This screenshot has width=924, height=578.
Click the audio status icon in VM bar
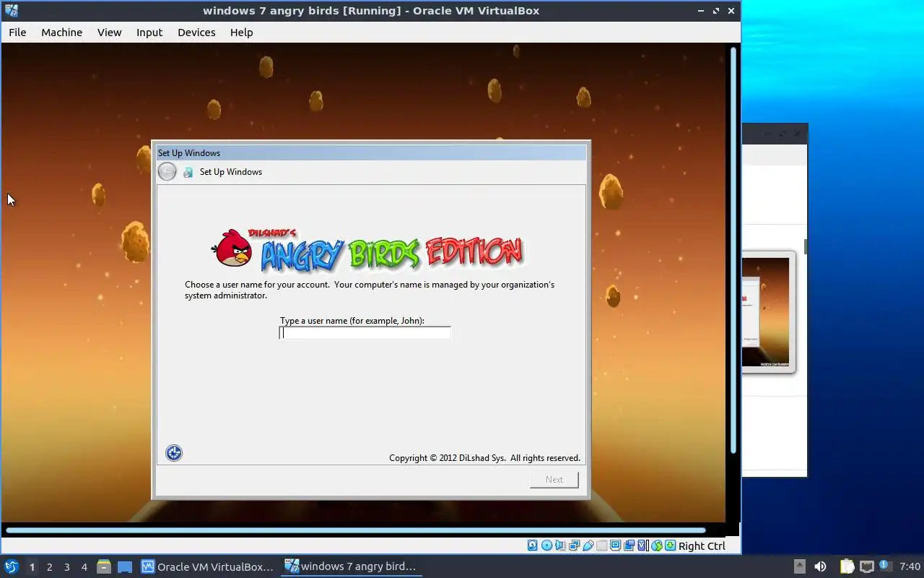560,545
